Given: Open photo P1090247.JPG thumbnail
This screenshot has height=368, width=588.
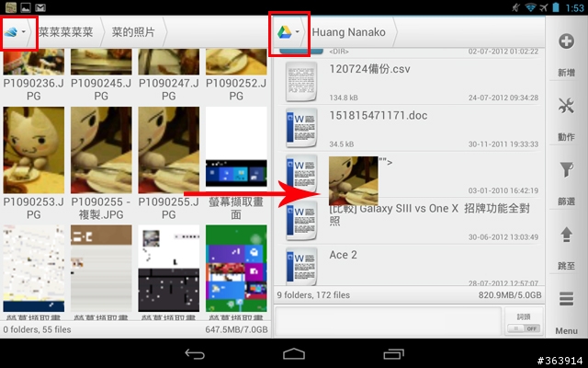Looking at the screenshot, I should 169,62.
